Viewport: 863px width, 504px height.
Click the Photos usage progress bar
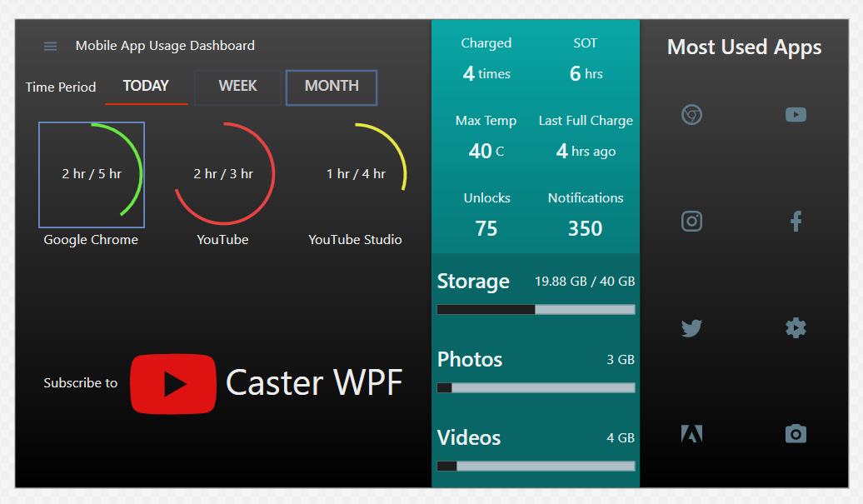[x=536, y=388]
